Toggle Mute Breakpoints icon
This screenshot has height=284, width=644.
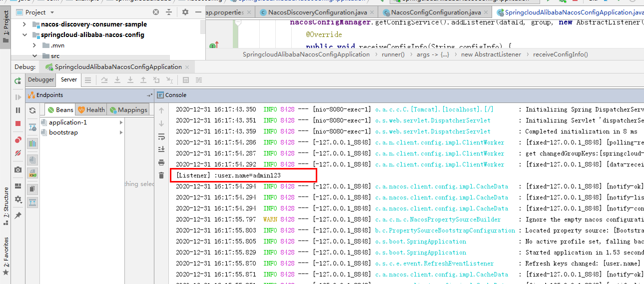click(18, 153)
